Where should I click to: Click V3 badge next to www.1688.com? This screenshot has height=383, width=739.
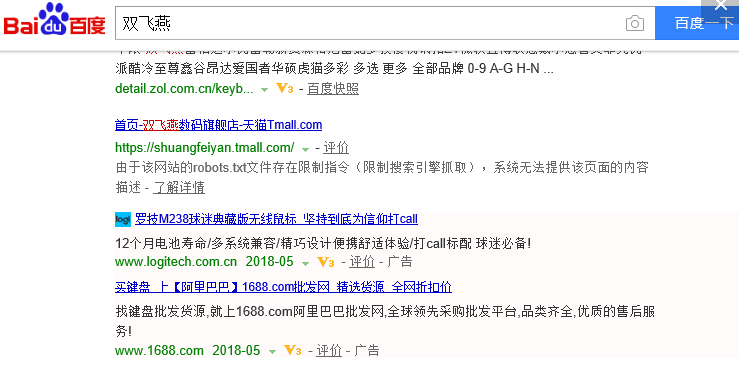click(293, 350)
